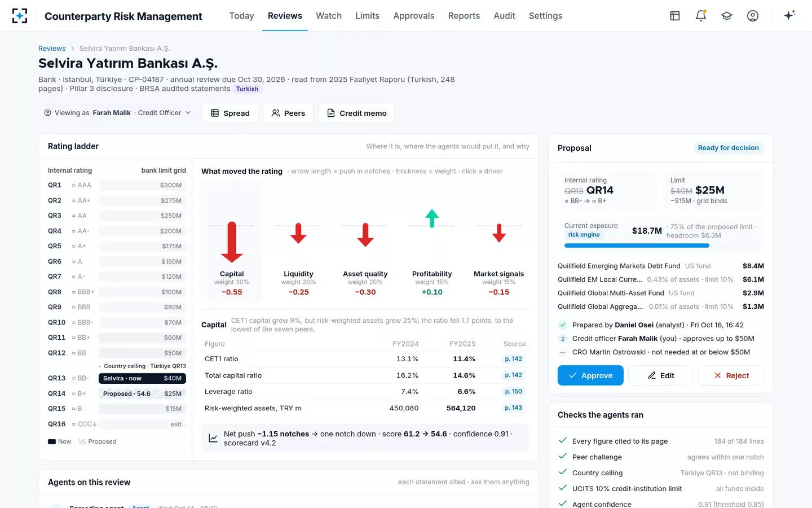Click the Peers button
The width and height of the screenshot is (812, 508).
coord(288,113)
